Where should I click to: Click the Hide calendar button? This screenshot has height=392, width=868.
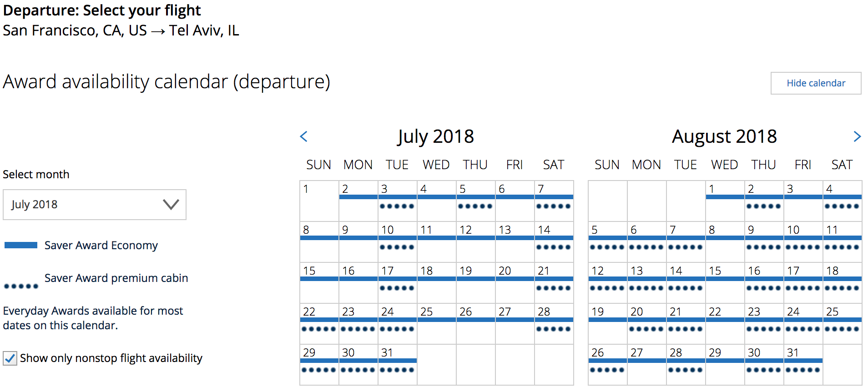point(816,83)
